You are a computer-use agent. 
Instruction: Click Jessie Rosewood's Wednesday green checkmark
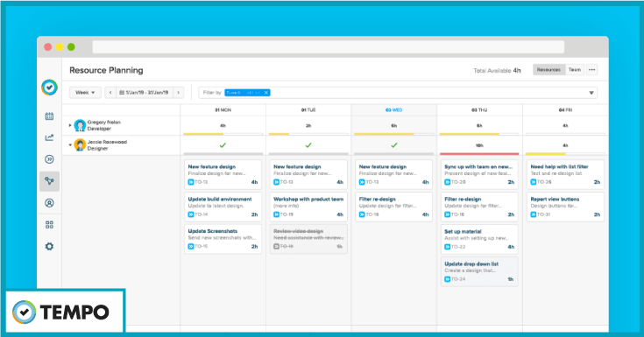point(394,145)
